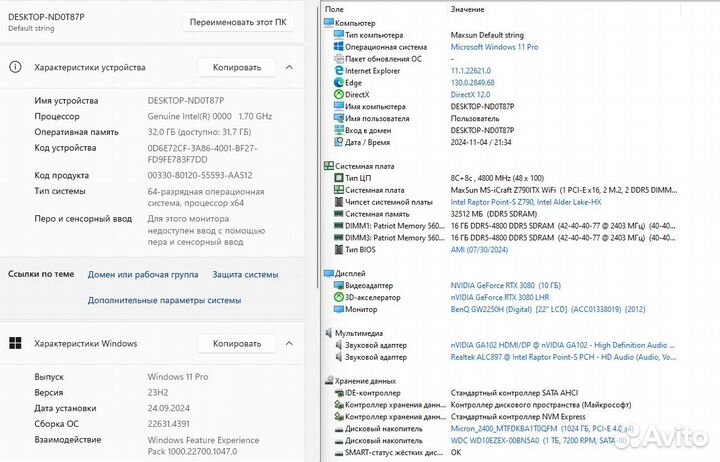Click the 3D-акселератор icon
This screenshot has width=720, height=462.
point(339,297)
